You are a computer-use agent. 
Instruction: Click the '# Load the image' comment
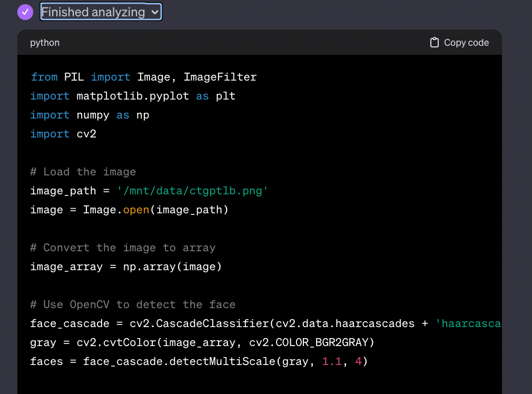pos(83,172)
